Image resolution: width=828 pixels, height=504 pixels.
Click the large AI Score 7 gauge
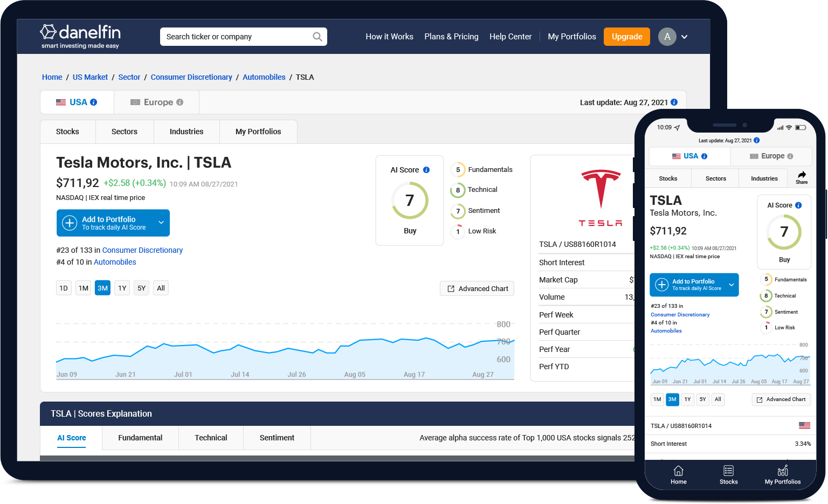(x=410, y=201)
